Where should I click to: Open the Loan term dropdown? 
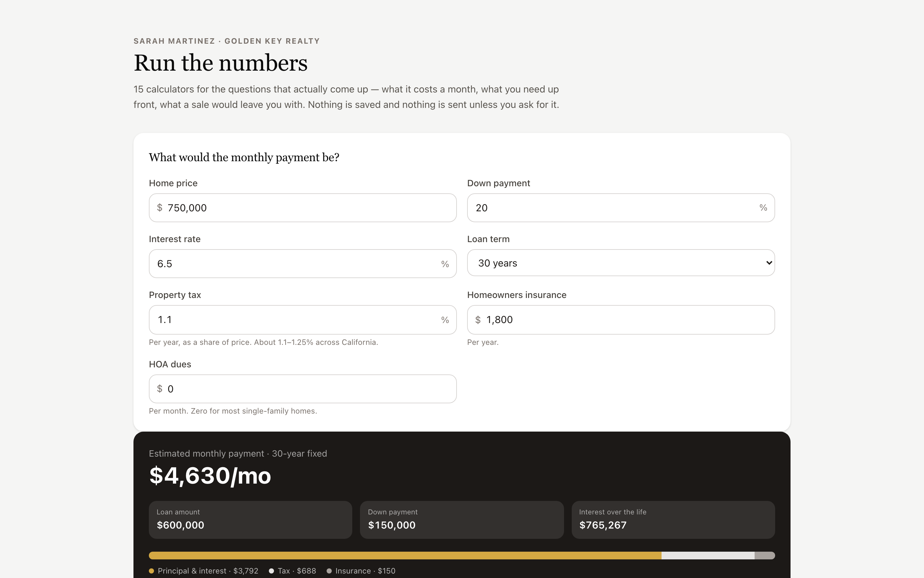coord(621,263)
